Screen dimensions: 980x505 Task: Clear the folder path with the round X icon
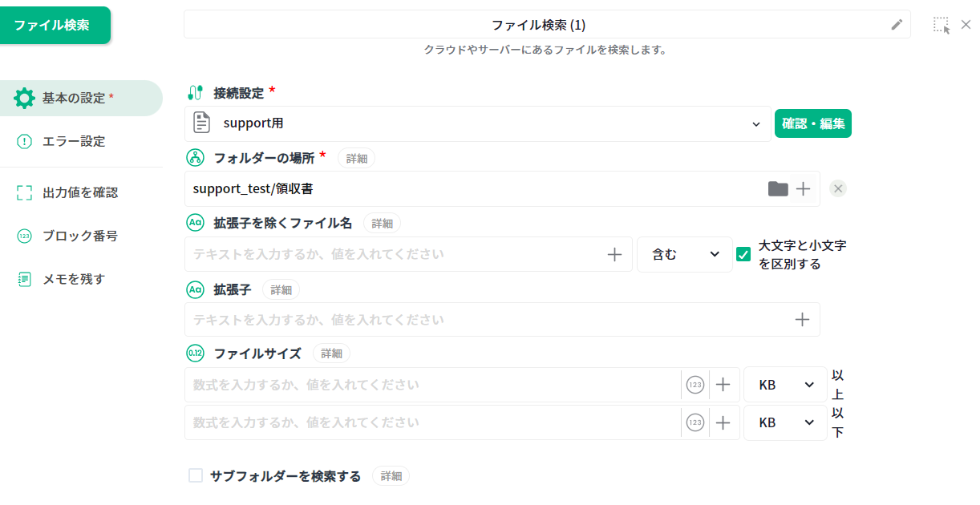coord(838,189)
